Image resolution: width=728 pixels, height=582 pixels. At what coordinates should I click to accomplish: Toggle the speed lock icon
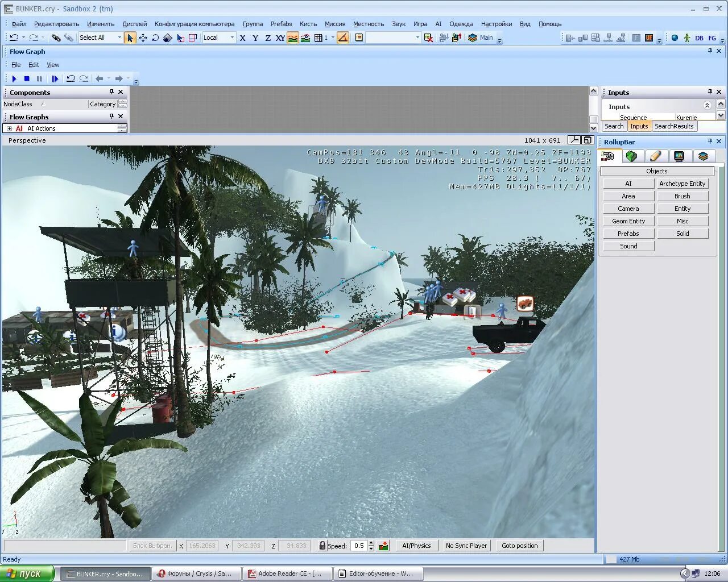[322, 546]
